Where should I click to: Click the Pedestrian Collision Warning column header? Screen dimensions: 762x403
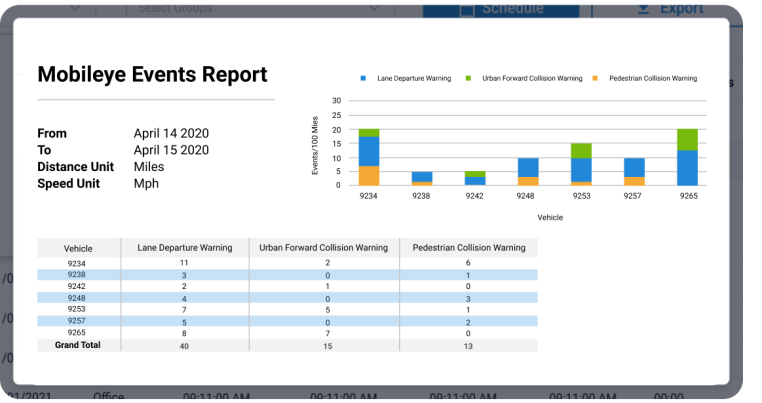pyautogui.click(x=469, y=248)
